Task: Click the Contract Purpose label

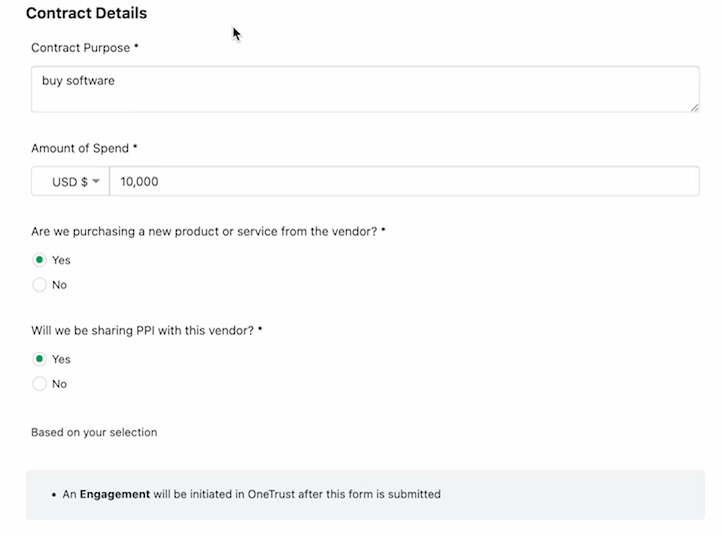Action: tap(85, 48)
